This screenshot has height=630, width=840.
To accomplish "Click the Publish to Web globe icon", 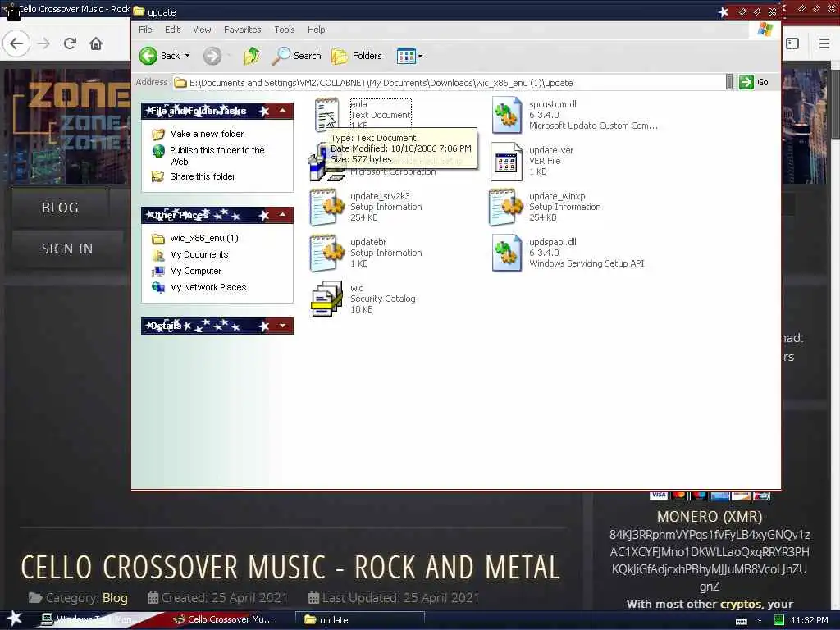I will click(x=158, y=151).
